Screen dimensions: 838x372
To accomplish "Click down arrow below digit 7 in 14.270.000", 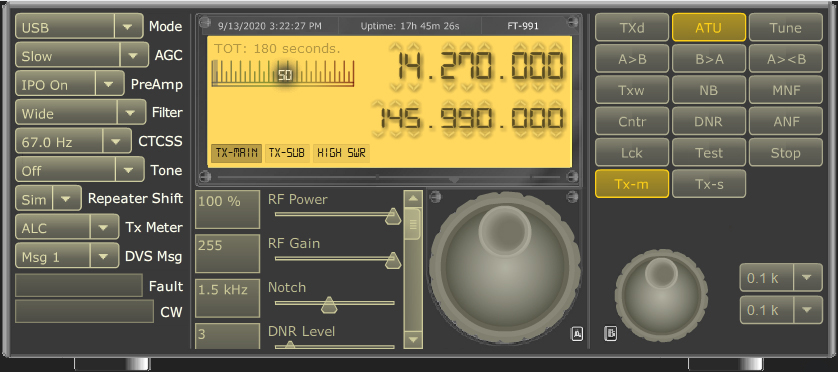I will pyautogui.click(x=467, y=87).
